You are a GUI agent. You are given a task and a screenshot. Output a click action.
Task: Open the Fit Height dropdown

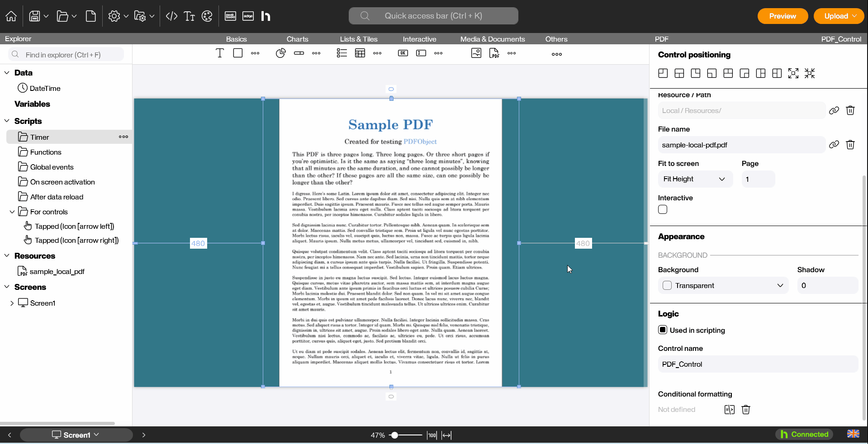pos(695,179)
